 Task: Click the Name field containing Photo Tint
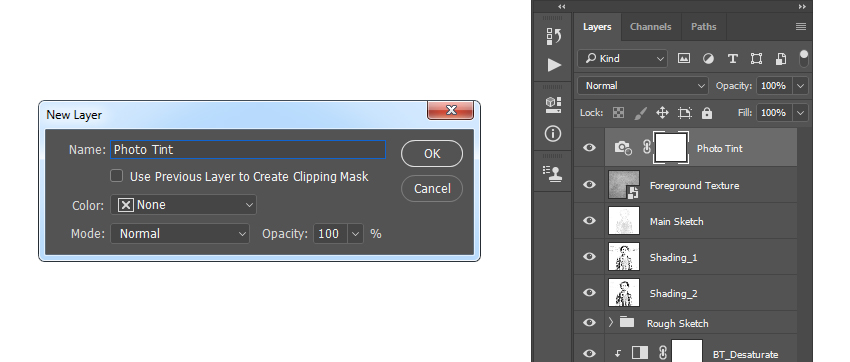(248, 150)
